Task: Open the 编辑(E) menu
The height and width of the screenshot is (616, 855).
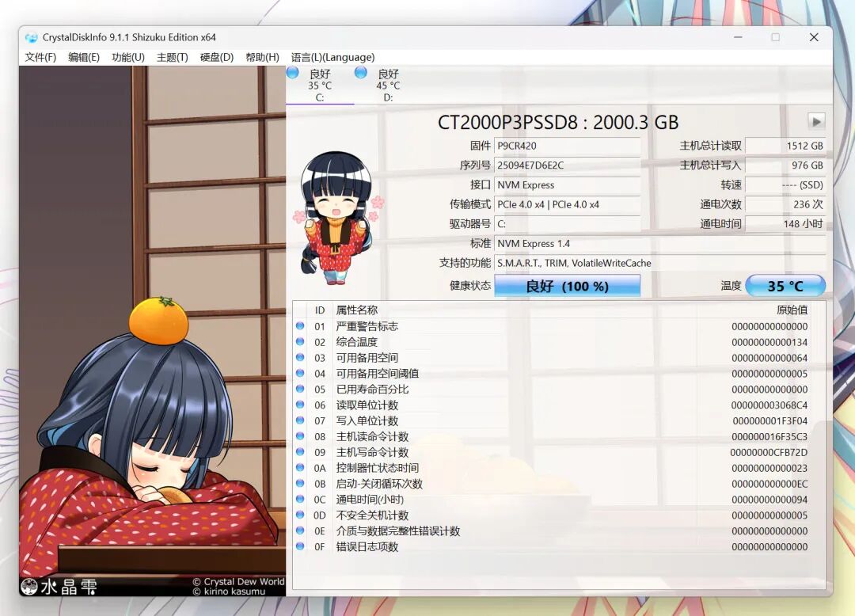Action: click(84, 57)
